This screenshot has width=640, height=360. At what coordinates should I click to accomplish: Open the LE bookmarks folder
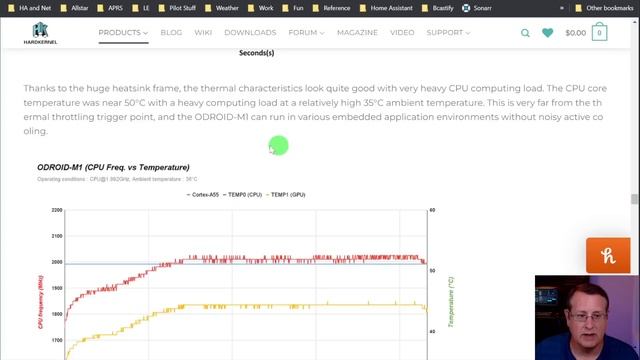141,8
